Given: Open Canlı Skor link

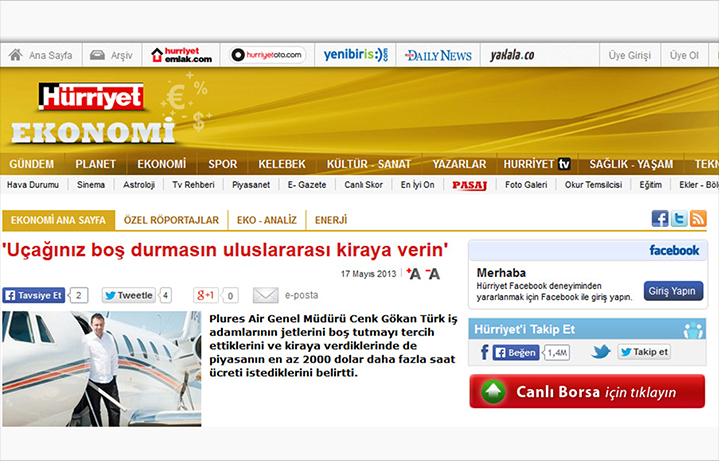Looking at the screenshot, I should coord(363,185).
